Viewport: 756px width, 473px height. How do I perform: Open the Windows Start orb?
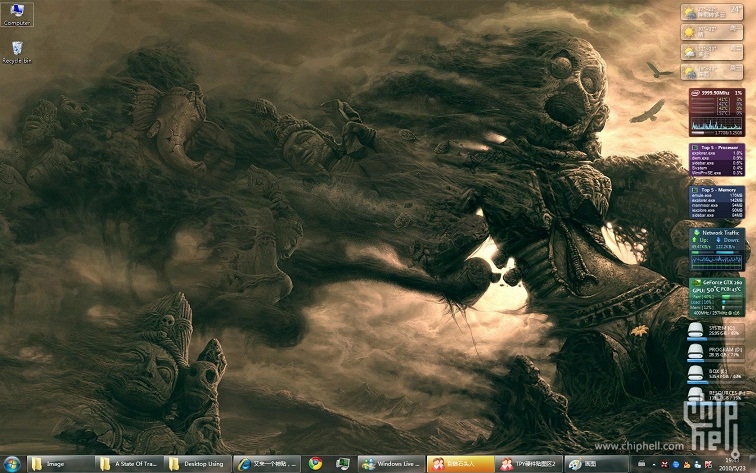click(x=12, y=464)
